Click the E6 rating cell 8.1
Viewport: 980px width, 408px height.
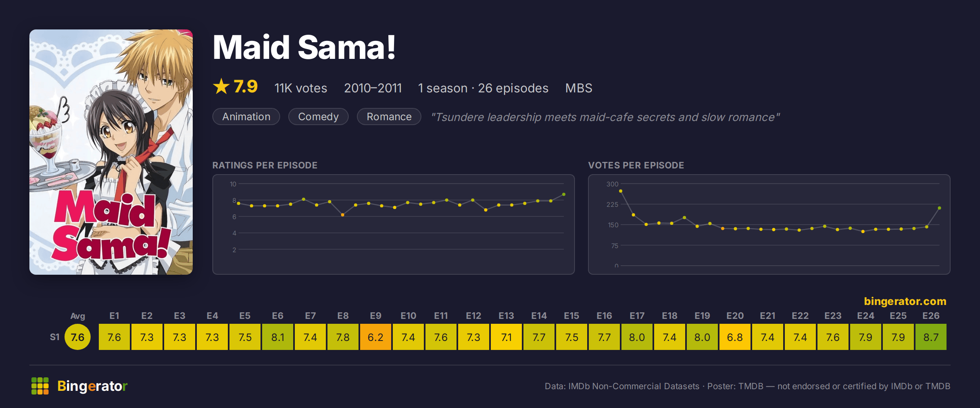click(x=278, y=337)
